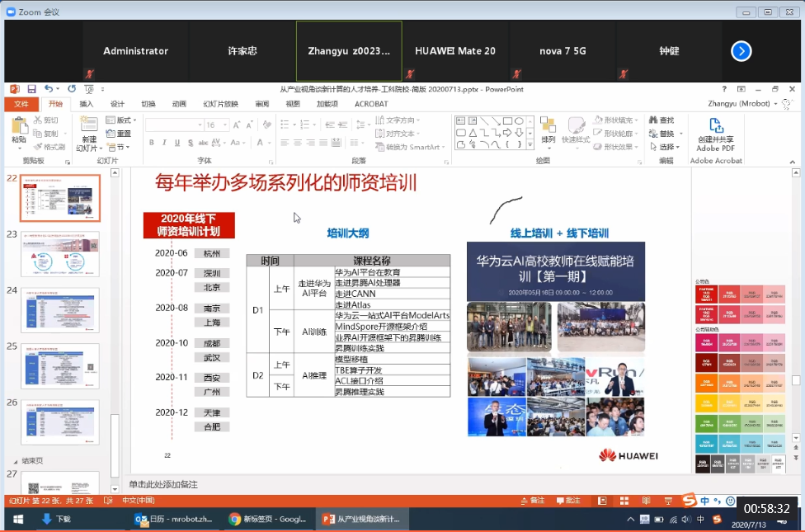Click the Undo arrow icon
Viewport: 805px width, 532px height.
pos(48,89)
